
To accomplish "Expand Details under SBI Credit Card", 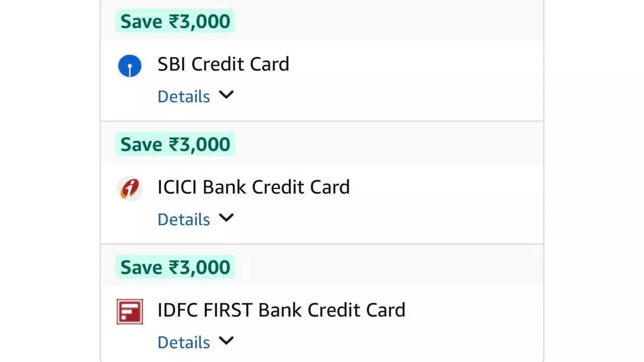I will pos(184,96).
